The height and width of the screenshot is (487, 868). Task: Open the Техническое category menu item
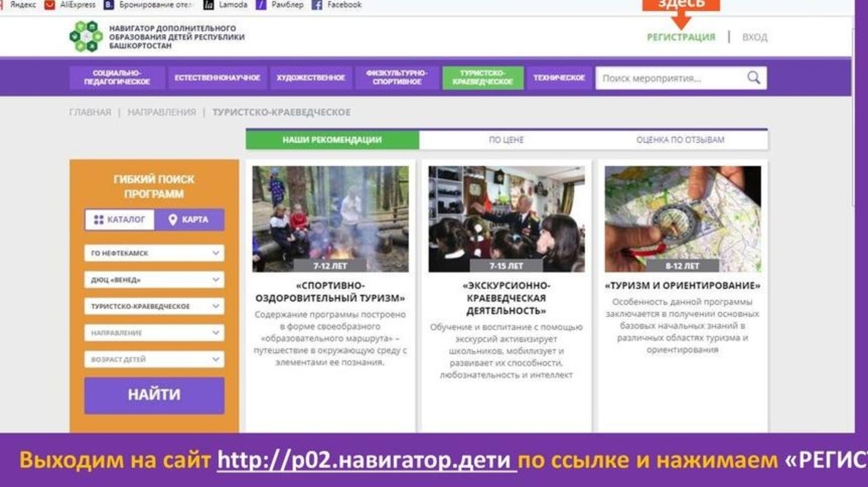[559, 78]
